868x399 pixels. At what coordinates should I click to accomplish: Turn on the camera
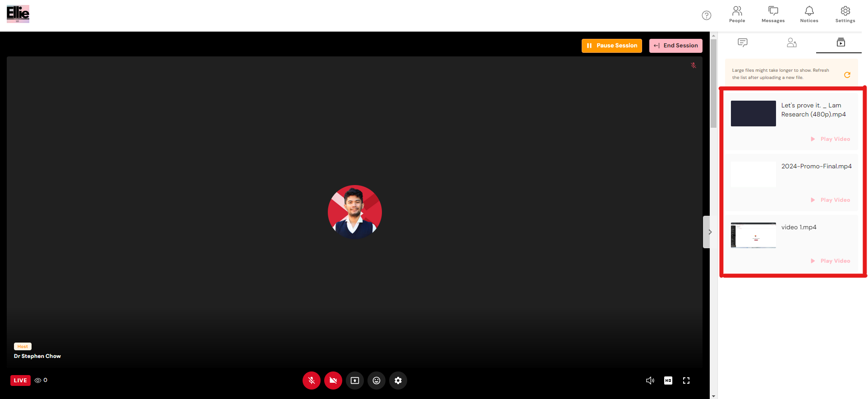point(333,380)
